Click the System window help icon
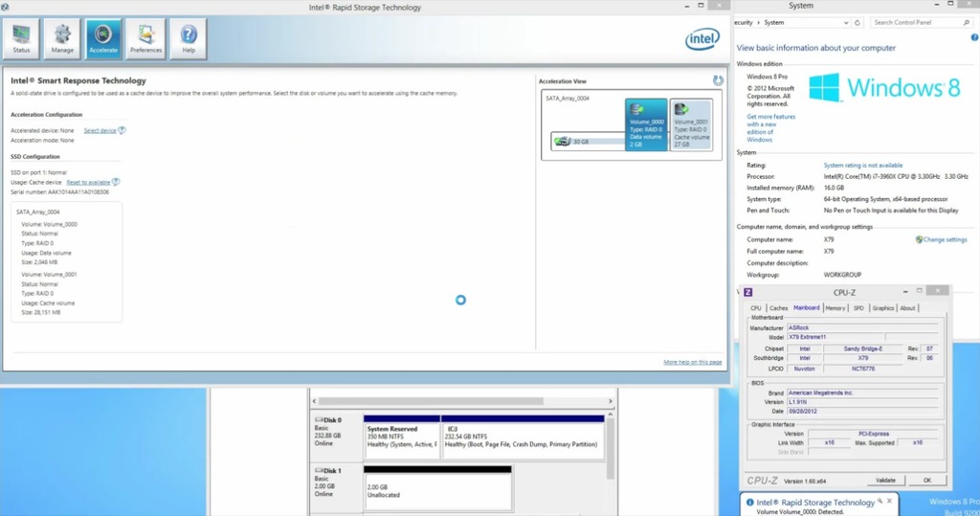Screen dimensions: 980x516 coord(974,37)
